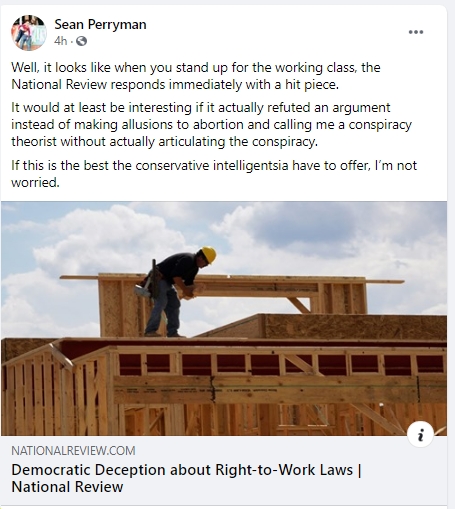Screen dimensions: 455x509
Task: Click the hammer on the worker's belt
Action: (143, 289)
